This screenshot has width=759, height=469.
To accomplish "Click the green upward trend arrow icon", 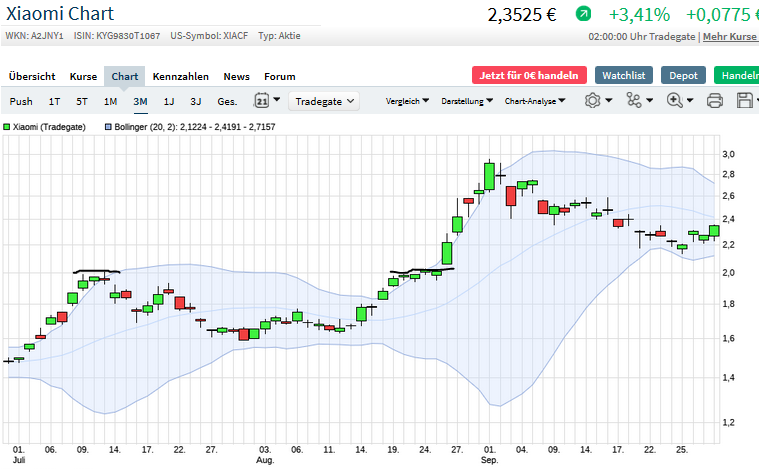I will point(583,14).
